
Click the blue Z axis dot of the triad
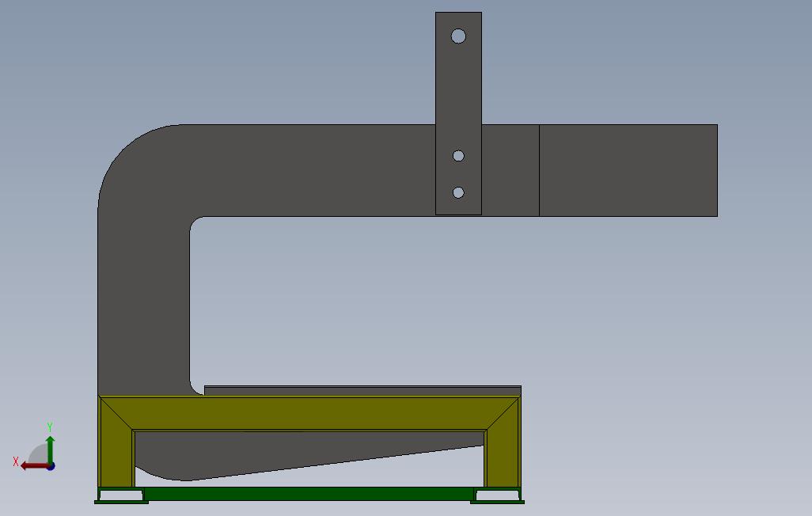tap(51, 467)
